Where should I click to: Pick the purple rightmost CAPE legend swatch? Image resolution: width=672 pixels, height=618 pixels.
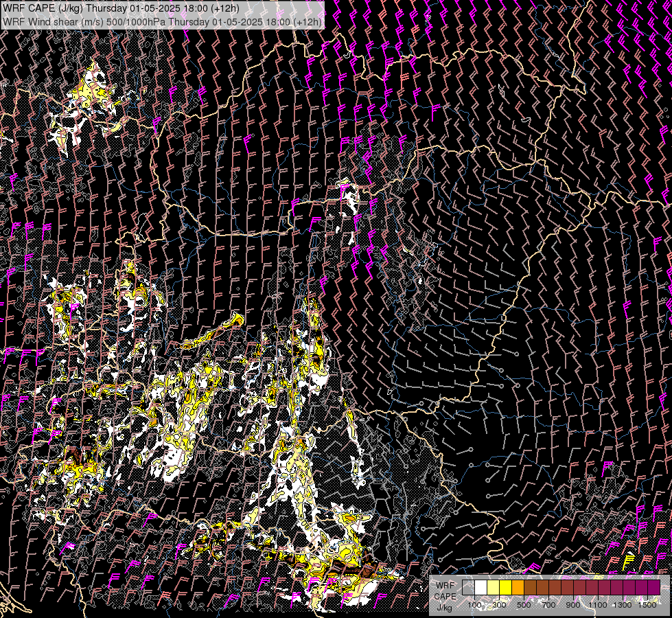coord(654,587)
